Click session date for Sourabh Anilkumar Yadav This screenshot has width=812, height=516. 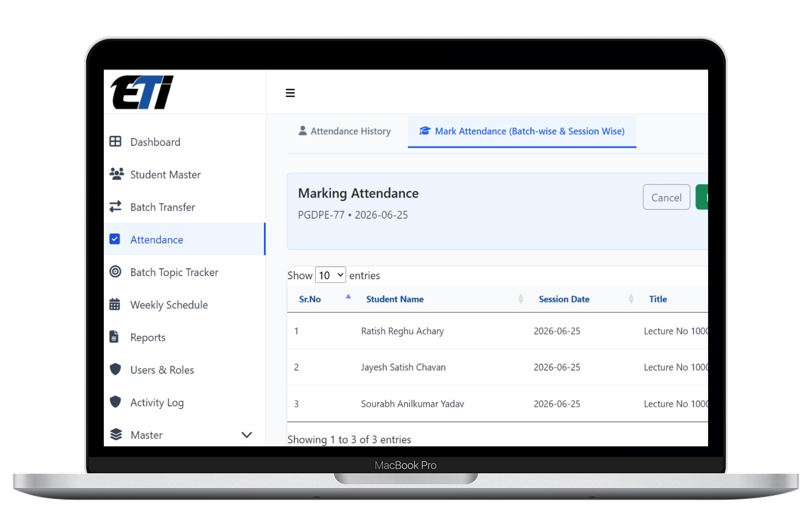557,404
